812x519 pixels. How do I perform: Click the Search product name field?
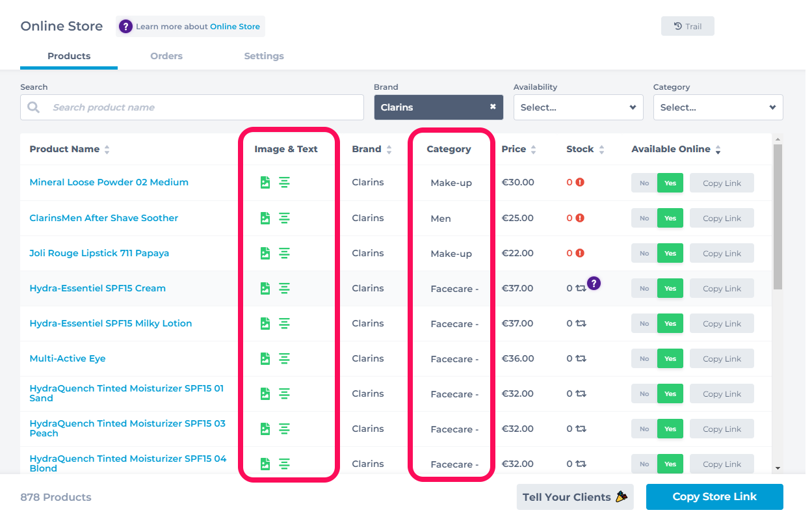(192, 107)
